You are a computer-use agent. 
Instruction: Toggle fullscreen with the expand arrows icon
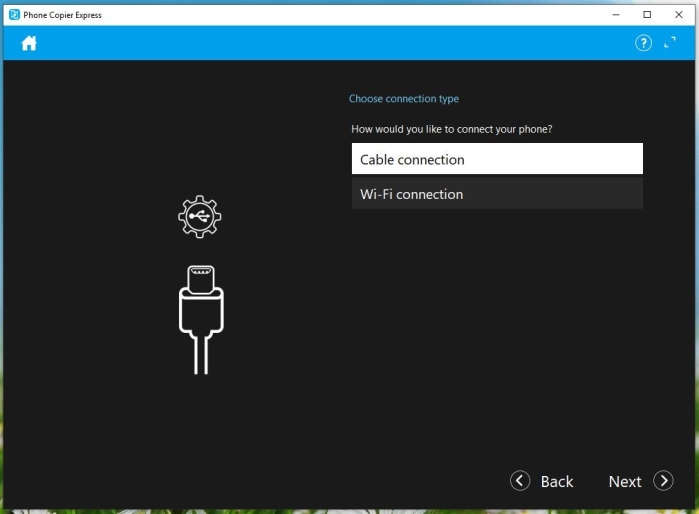coord(670,42)
